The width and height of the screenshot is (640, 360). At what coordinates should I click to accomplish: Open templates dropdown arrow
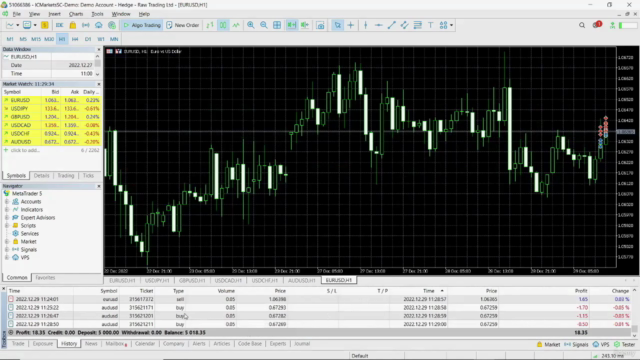[35, 25]
